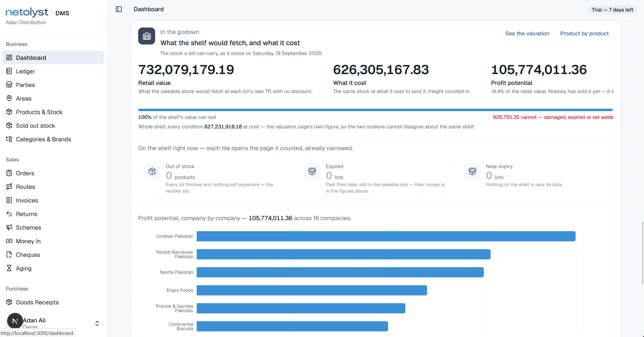644x337 pixels.
Task: Click the Sold out stock icon
Action: pyautogui.click(x=9, y=125)
